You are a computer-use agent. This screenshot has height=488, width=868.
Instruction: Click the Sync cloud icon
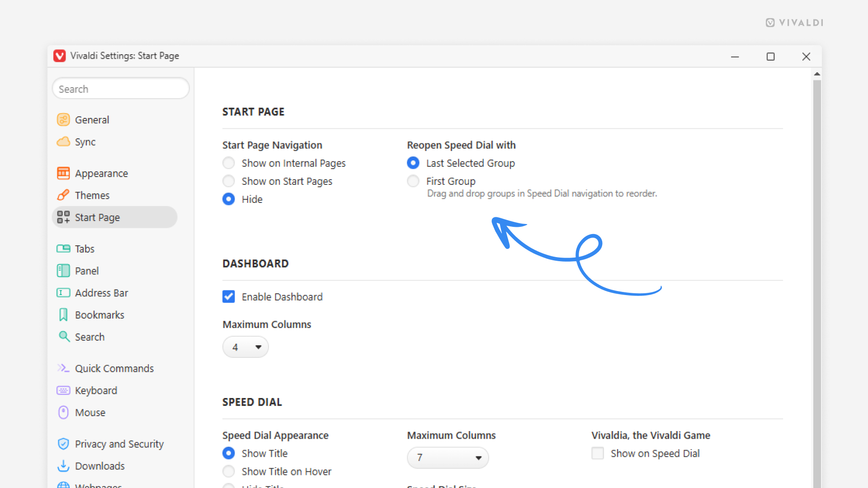[x=63, y=142]
